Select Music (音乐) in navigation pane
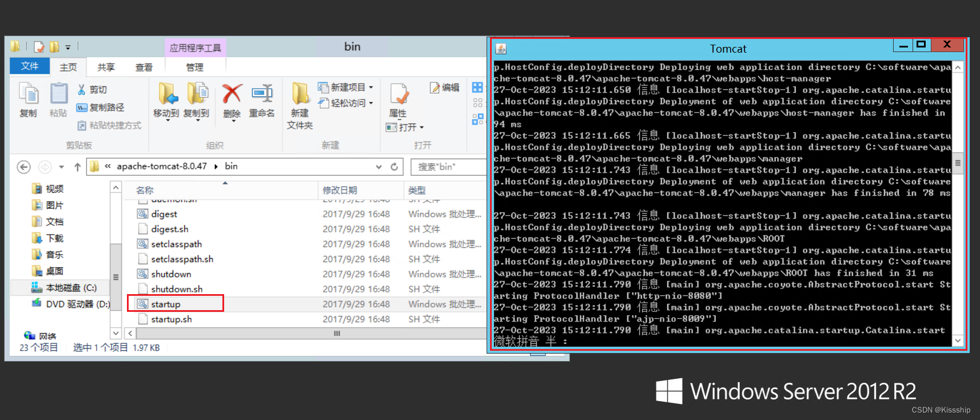 48,255
